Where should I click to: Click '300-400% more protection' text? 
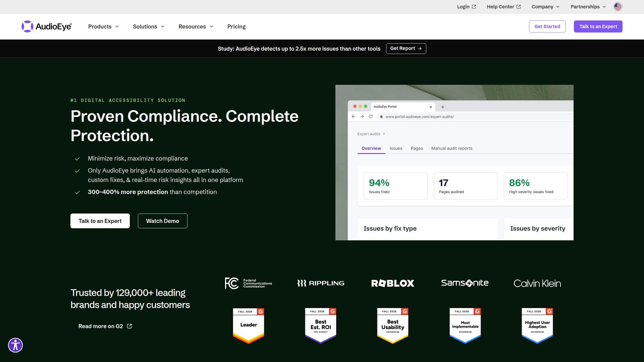(x=128, y=192)
